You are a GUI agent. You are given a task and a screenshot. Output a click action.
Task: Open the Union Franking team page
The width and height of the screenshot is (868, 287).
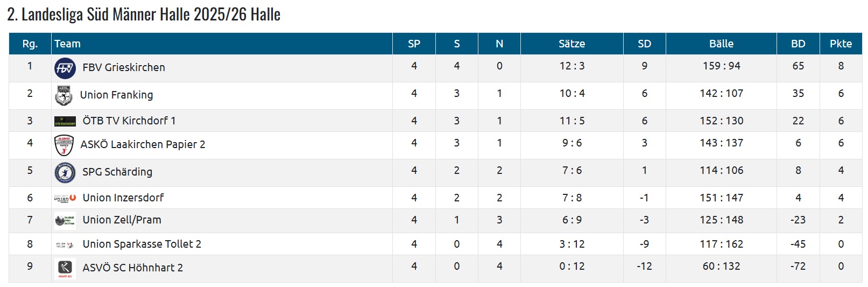pyautogui.click(x=116, y=95)
